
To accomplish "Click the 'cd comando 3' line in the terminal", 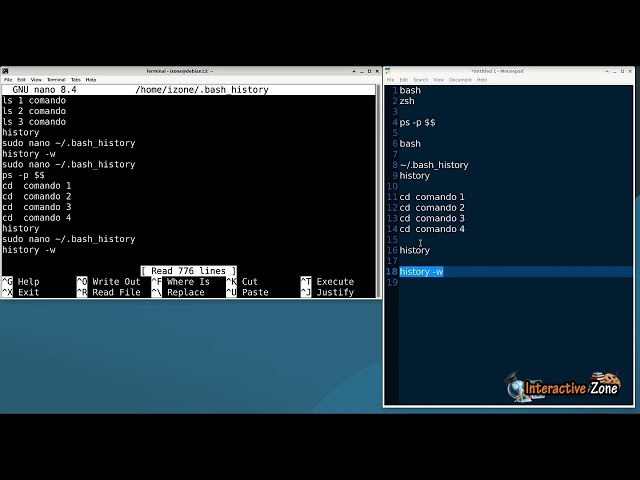I will point(37,207).
